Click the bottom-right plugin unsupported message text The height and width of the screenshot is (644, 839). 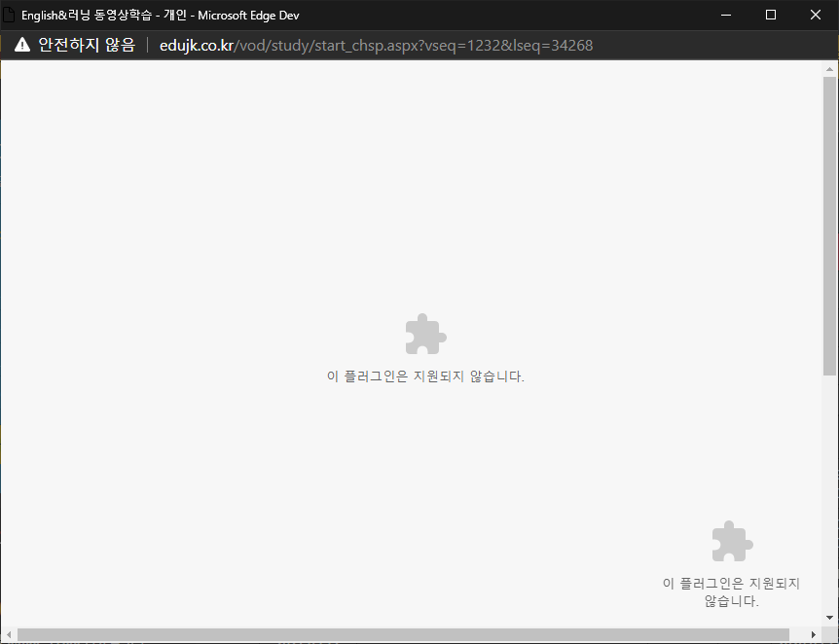732,591
